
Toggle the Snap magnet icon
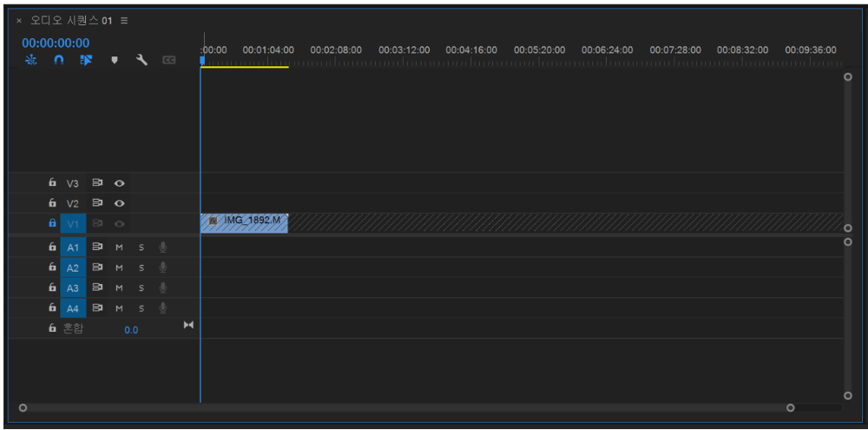click(59, 60)
